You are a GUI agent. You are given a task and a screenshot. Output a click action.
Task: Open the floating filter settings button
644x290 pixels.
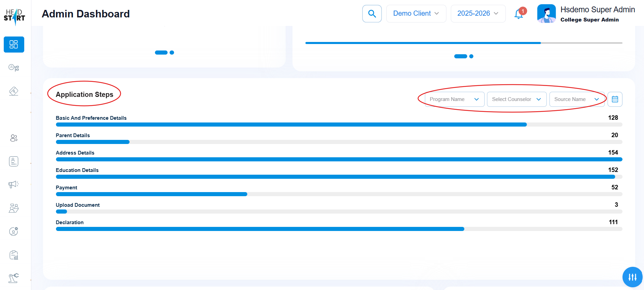click(632, 277)
